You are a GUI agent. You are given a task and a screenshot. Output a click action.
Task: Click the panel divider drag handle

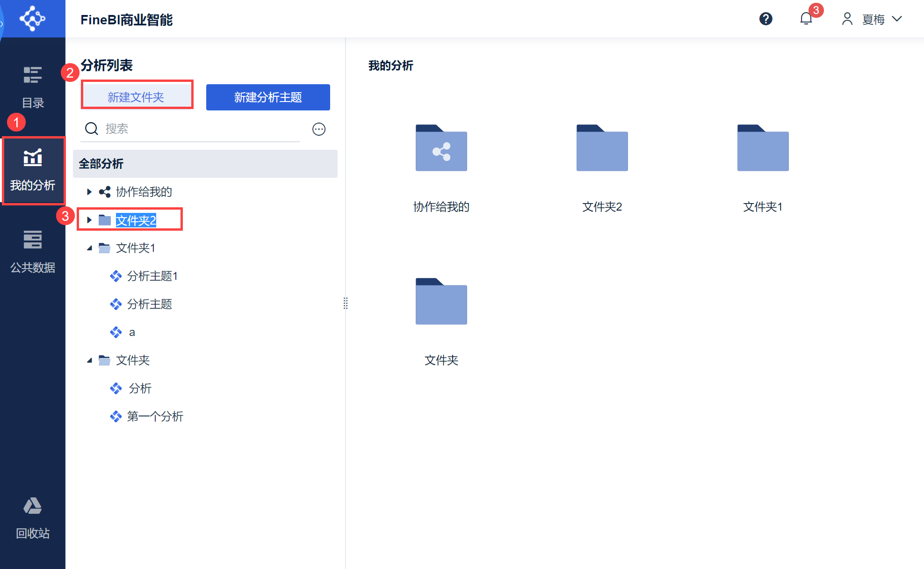coord(346,303)
